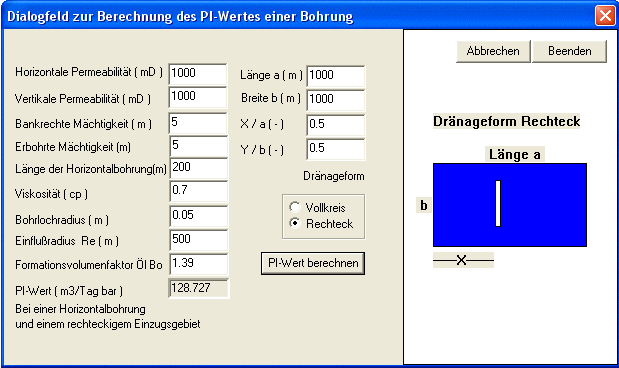Edit the Bohrlochradius field
Viewport: 619px width, 368px height.
[x=199, y=216]
